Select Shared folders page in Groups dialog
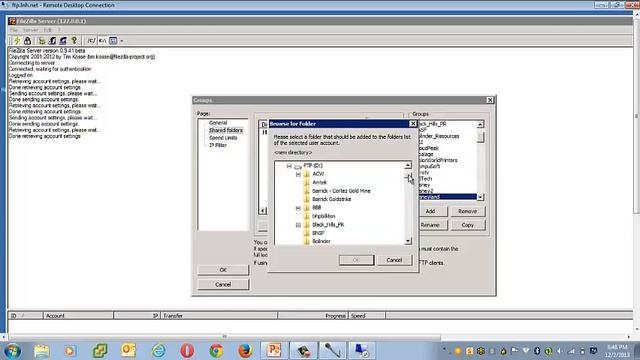 pyautogui.click(x=226, y=130)
